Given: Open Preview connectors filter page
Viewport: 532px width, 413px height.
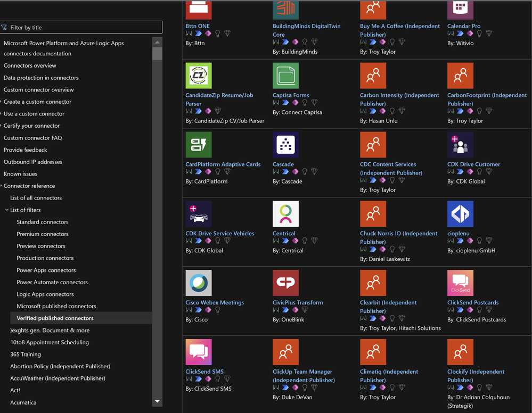Looking at the screenshot, I should pyautogui.click(x=40, y=246).
